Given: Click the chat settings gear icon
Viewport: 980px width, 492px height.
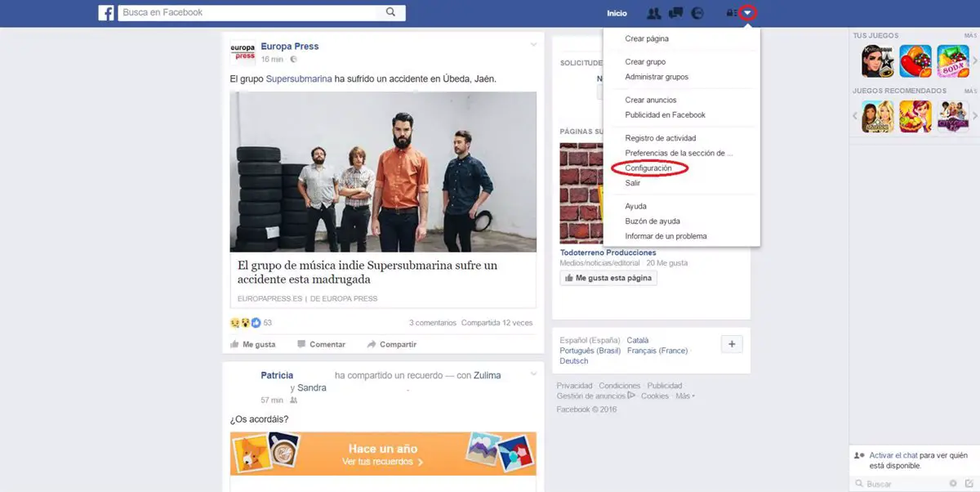Looking at the screenshot, I should coord(953,484).
